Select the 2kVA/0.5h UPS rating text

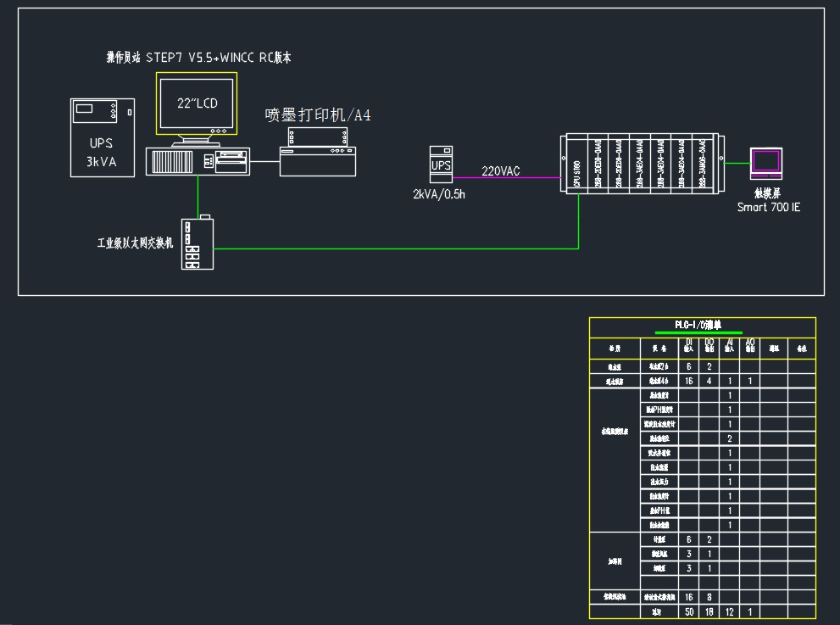pos(441,194)
